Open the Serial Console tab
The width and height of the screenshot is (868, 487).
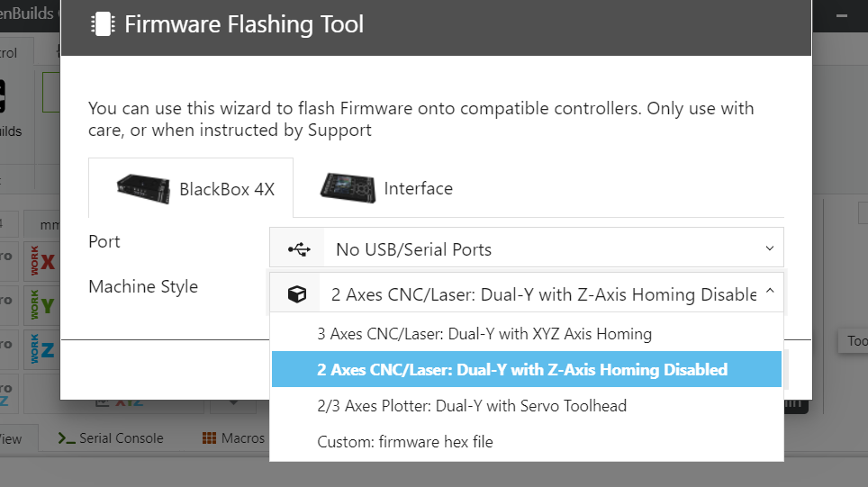[111, 438]
